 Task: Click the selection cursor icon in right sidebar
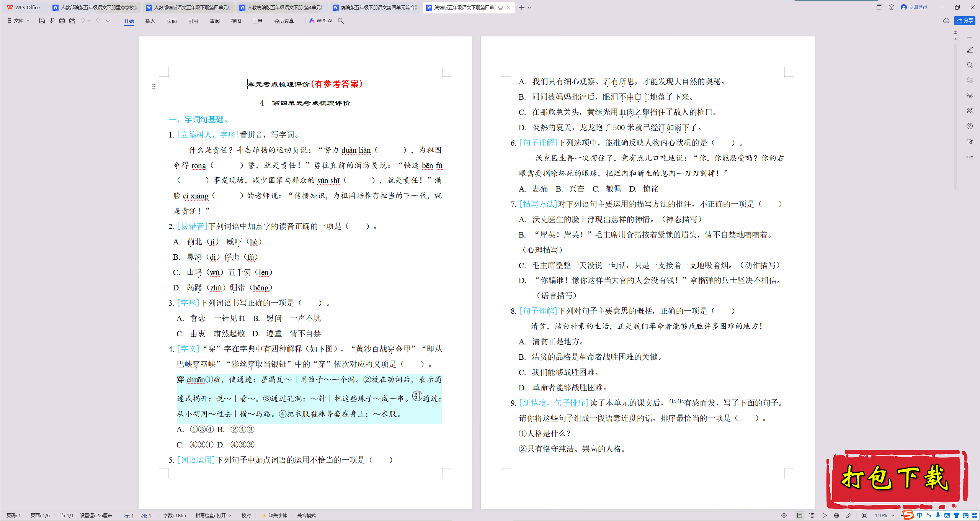970,65
